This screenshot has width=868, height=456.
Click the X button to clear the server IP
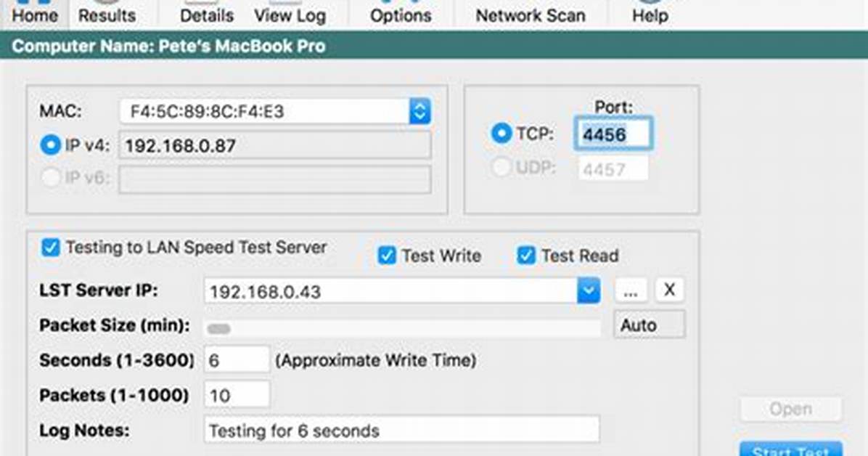(669, 290)
